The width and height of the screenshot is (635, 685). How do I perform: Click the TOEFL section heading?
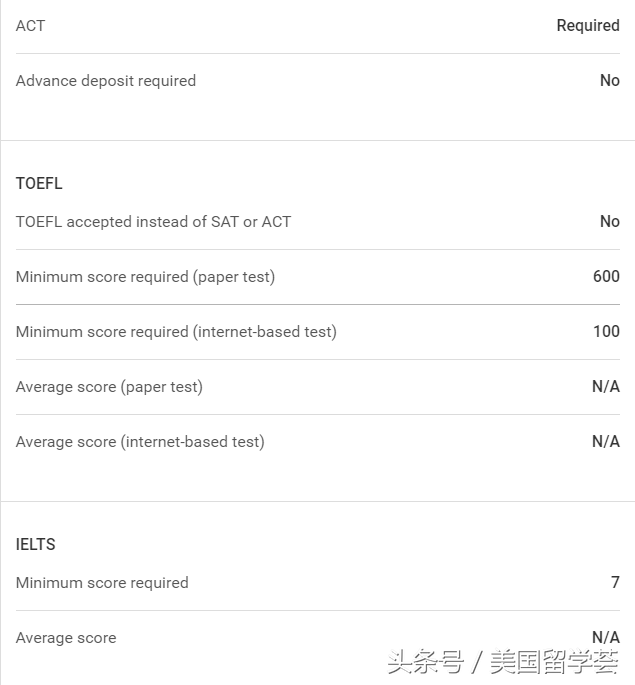tap(39, 184)
